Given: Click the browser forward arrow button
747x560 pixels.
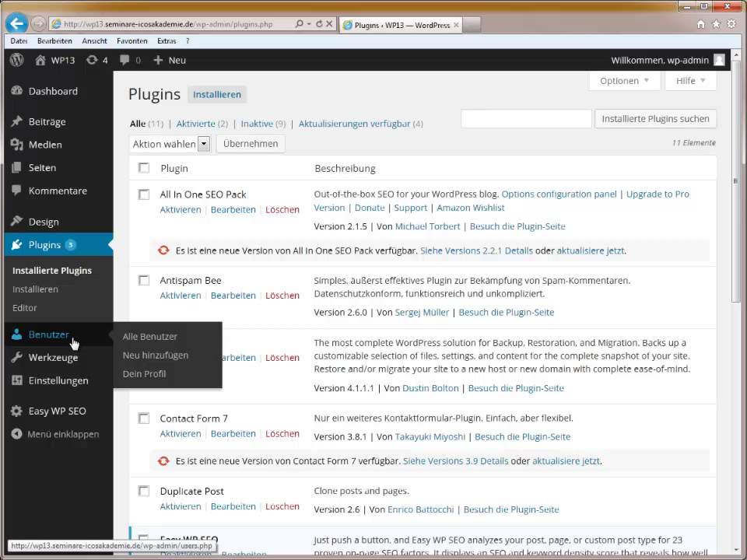Looking at the screenshot, I should click(x=39, y=23).
